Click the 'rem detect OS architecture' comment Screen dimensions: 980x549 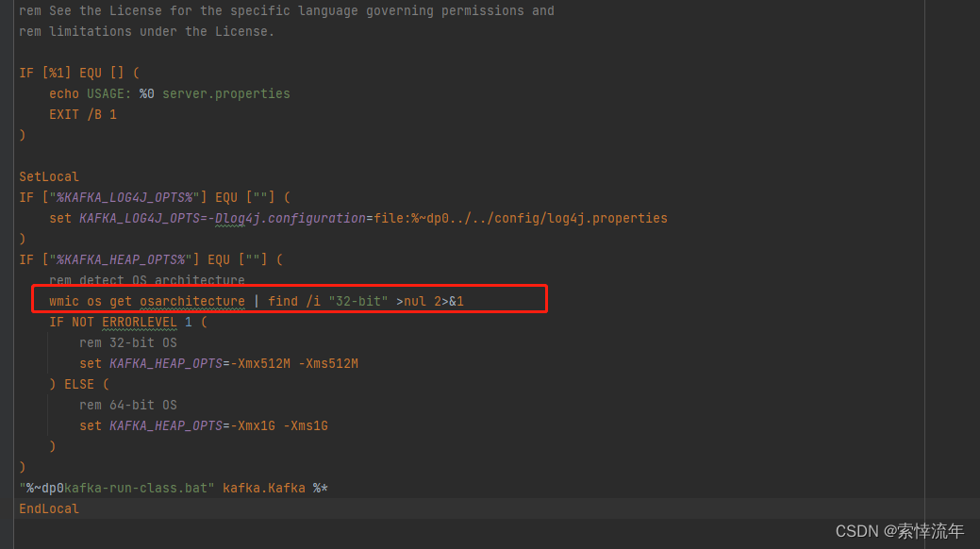point(147,279)
